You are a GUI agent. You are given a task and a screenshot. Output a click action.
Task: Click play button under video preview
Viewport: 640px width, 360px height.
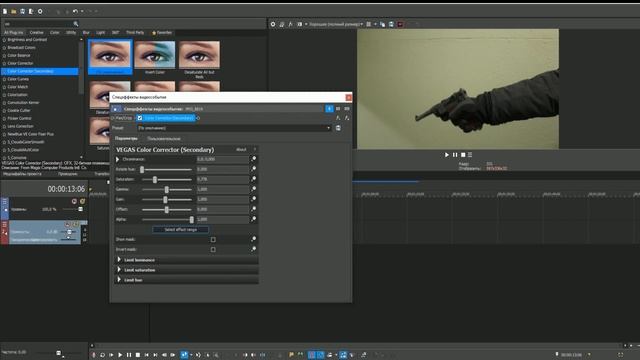pyautogui.click(x=447, y=155)
